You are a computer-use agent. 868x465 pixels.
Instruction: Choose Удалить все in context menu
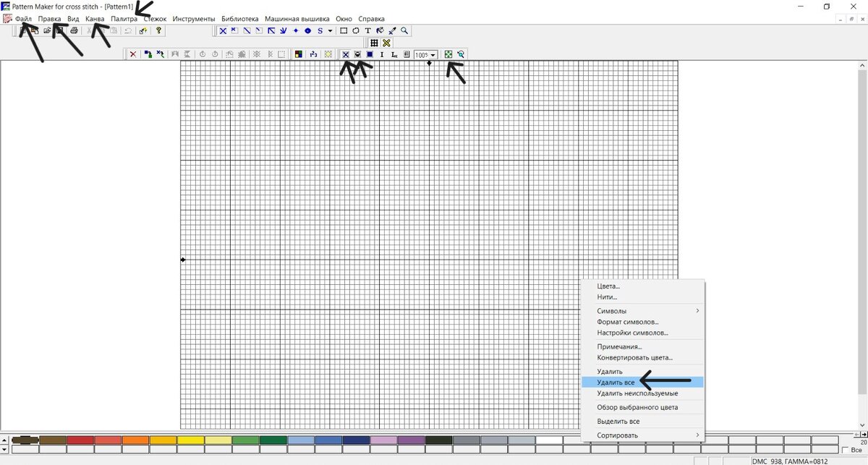click(643, 382)
